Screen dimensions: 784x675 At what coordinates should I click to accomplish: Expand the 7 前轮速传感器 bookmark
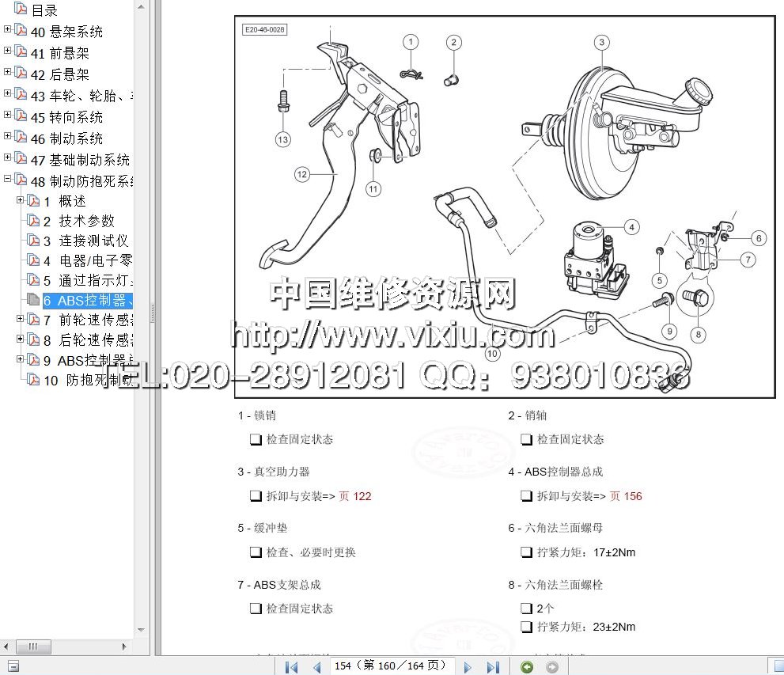click(21, 318)
